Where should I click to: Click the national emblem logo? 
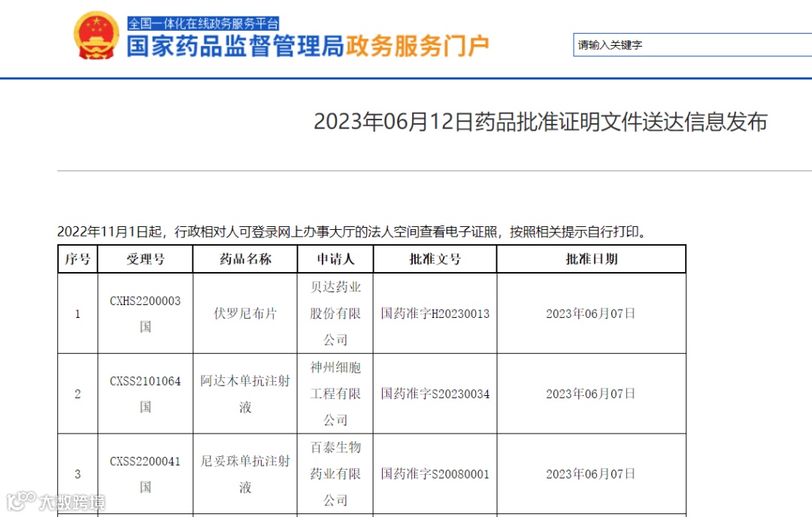[96, 35]
